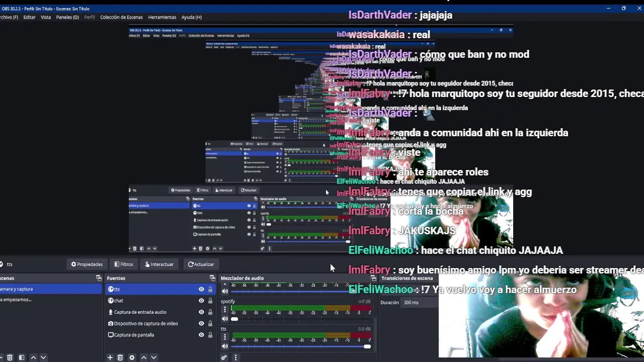Open the Herramientas menu

click(162, 17)
